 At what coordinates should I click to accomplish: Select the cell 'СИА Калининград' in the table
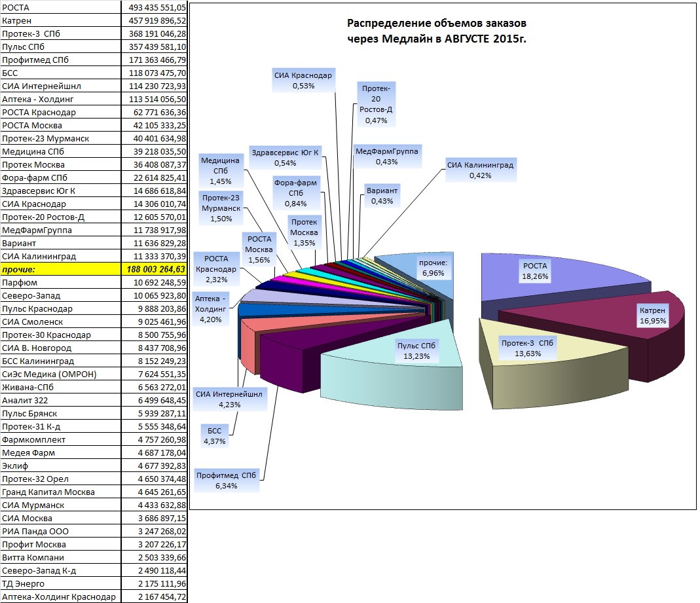[61, 256]
